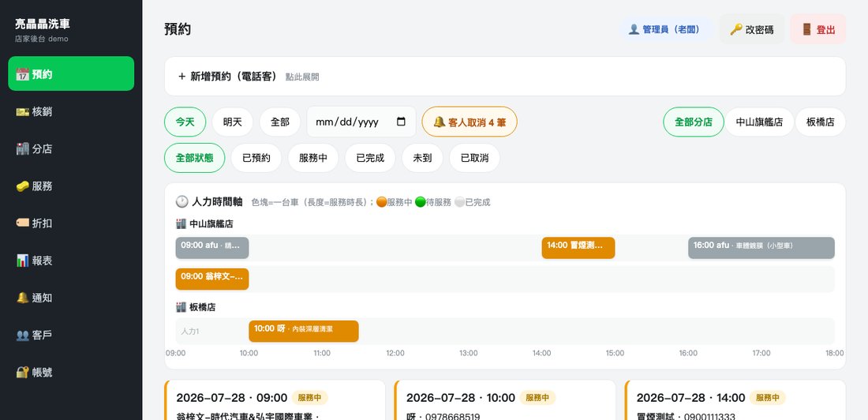Image resolution: width=868 pixels, height=420 pixels.
Task: Click the 人力1 row label
Action: pyautogui.click(x=190, y=332)
